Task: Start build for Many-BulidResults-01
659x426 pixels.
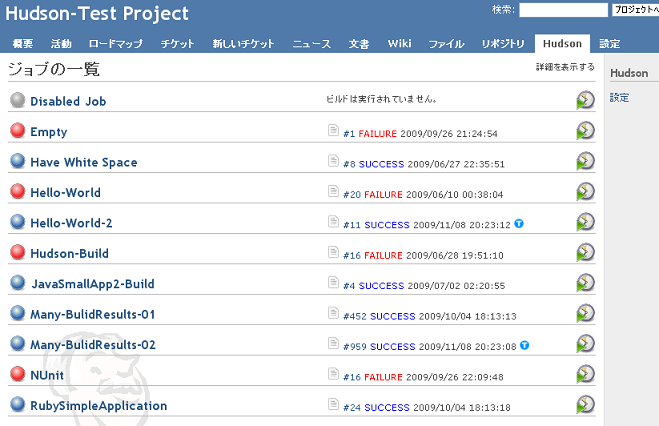Action: coord(585,313)
